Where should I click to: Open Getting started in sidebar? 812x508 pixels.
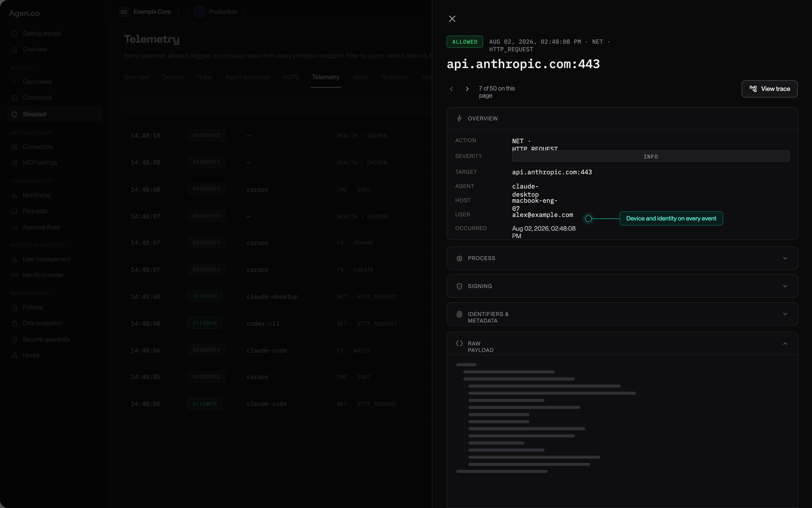coord(42,34)
